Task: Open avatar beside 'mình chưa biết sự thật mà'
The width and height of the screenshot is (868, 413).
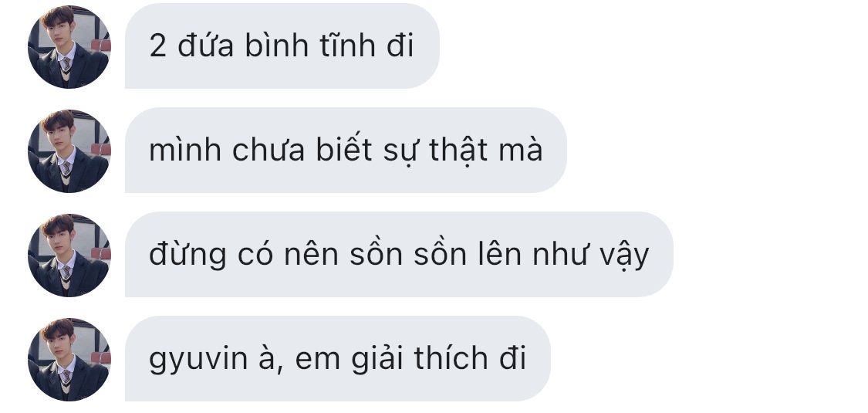Action: pyautogui.click(x=69, y=151)
